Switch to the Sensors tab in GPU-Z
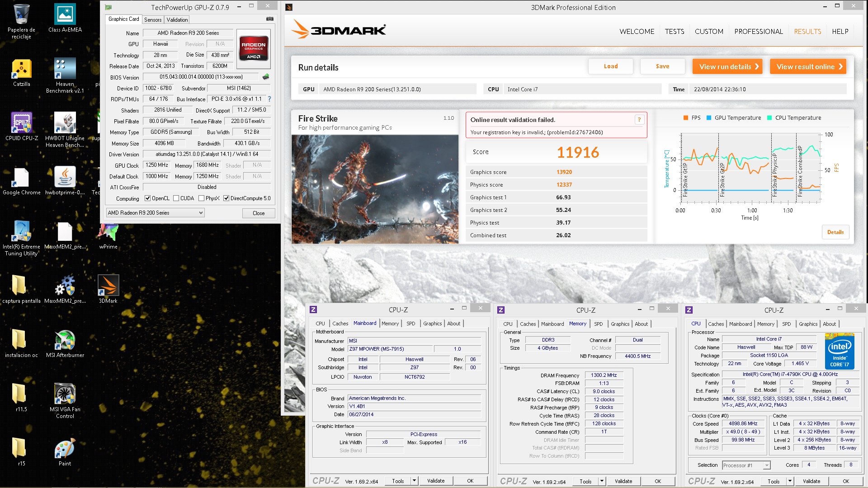 (x=153, y=19)
